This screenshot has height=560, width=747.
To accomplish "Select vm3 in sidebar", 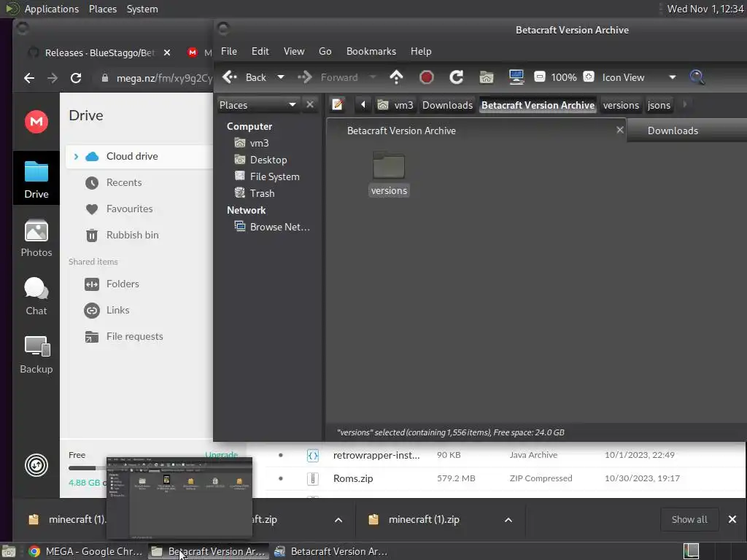I will click(x=259, y=143).
